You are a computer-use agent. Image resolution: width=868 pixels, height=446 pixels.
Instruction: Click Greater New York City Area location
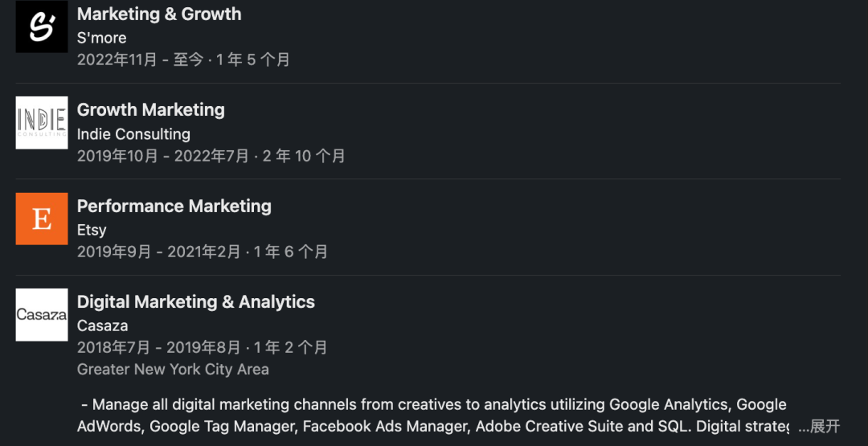[x=173, y=370]
